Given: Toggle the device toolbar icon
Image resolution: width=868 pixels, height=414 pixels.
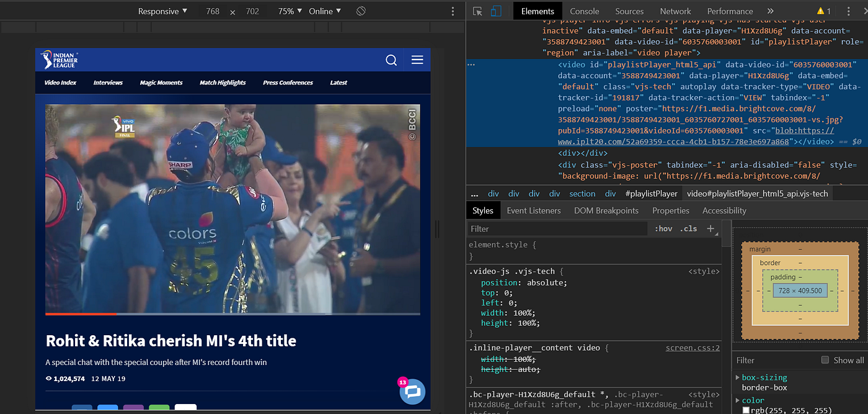Looking at the screenshot, I should tap(496, 11).
